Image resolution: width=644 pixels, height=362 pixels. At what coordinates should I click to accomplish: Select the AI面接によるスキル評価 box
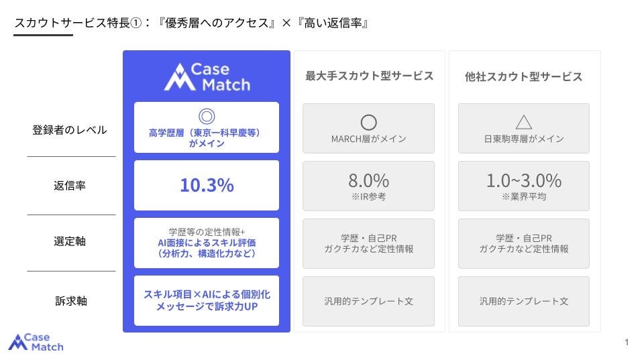tap(207, 243)
